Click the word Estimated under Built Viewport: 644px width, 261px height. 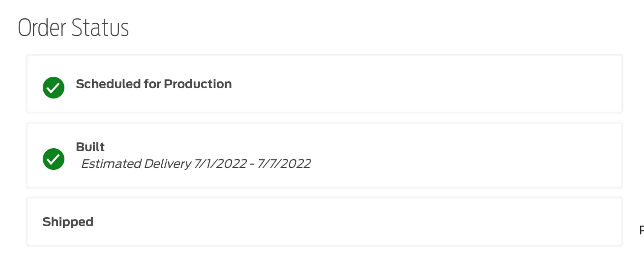pyautogui.click(x=111, y=163)
